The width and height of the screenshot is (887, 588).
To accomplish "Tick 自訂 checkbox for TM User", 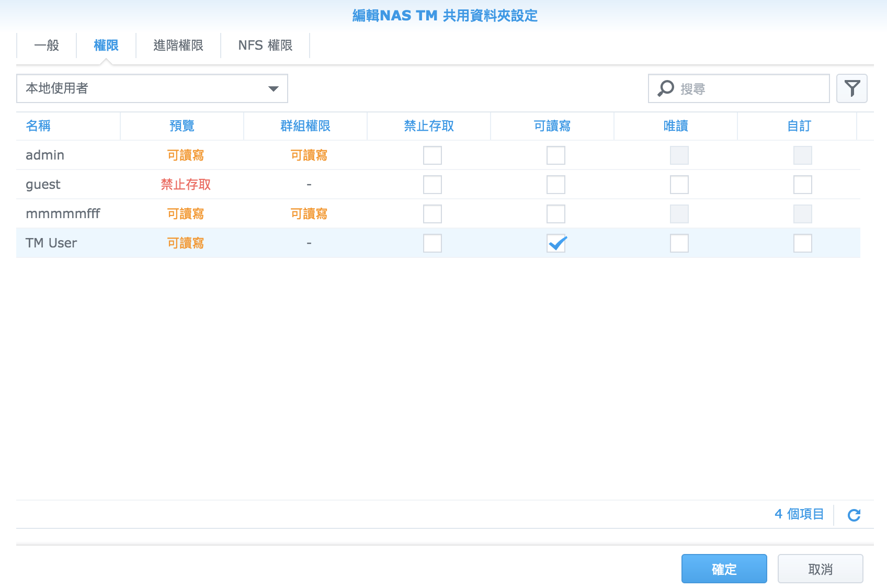I will [802, 243].
